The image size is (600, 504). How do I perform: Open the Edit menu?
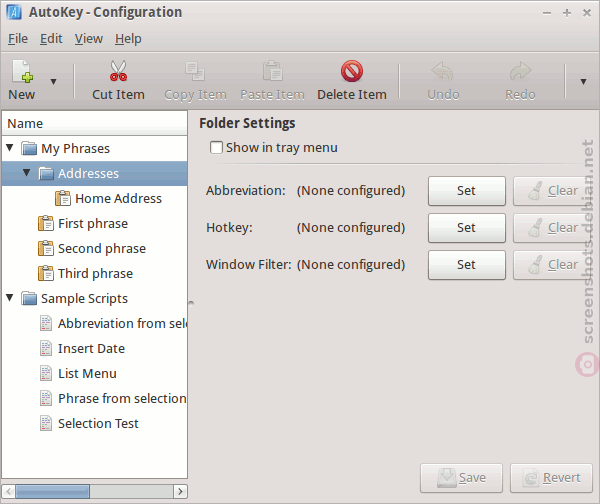[x=51, y=39]
